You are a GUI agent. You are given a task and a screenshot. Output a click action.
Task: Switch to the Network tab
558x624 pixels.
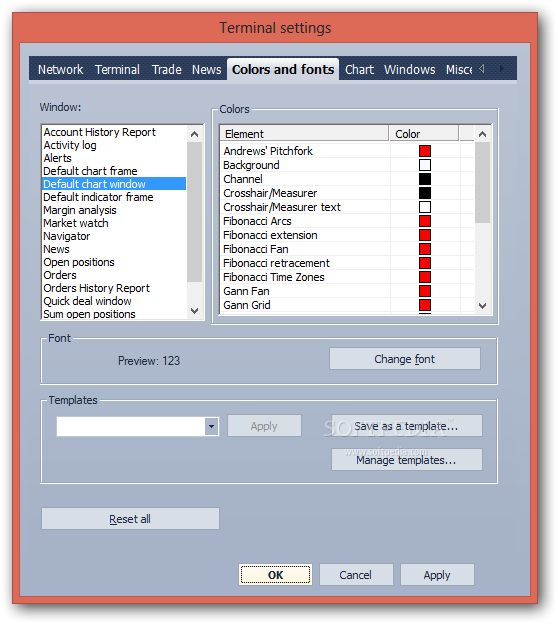(x=60, y=70)
